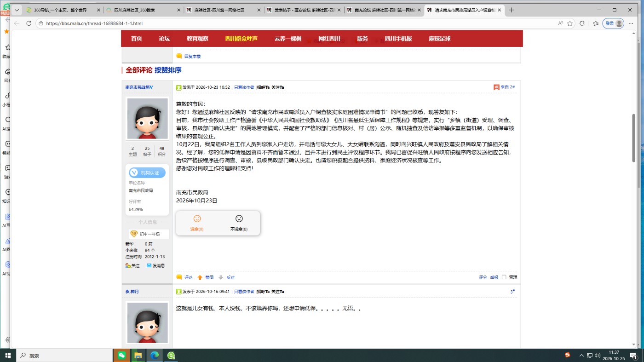Click the 评论 speech bubble under the reply

pyautogui.click(x=179, y=277)
